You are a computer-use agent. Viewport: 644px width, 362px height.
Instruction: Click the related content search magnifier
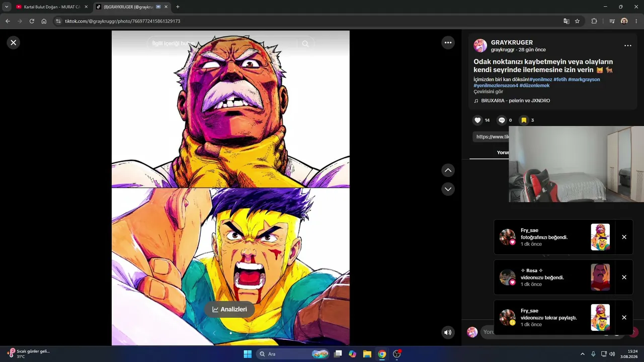(x=305, y=44)
